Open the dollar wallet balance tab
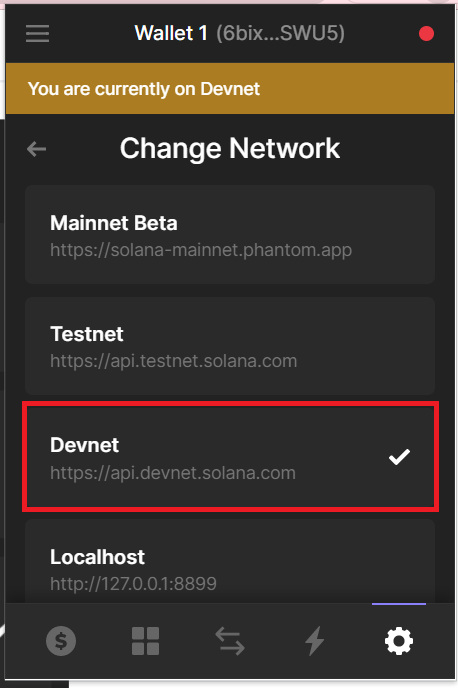The height and width of the screenshot is (688, 458). tap(61, 641)
